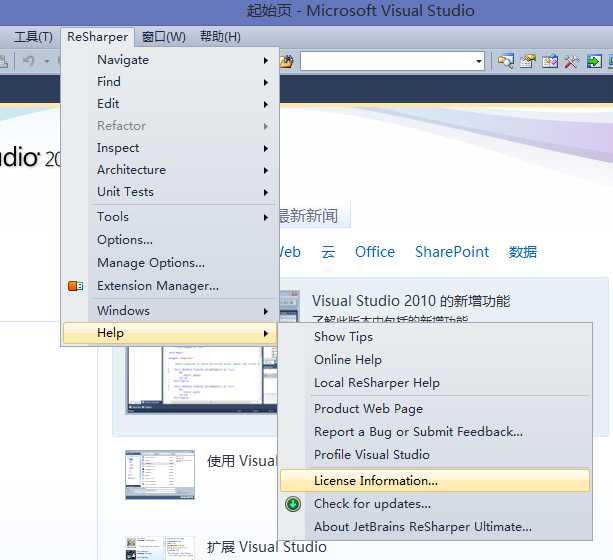Open the ReSharper menu
613x560 pixels.
pos(97,37)
